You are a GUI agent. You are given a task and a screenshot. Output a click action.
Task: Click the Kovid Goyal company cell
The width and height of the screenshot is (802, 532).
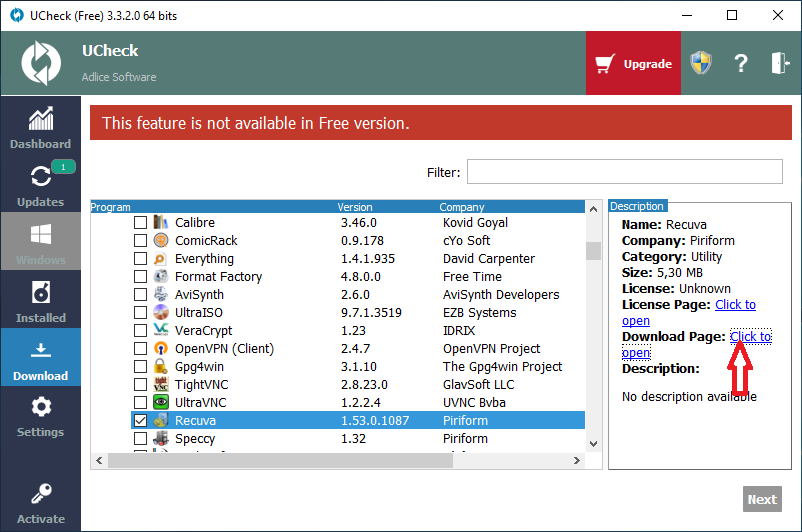(475, 223)
